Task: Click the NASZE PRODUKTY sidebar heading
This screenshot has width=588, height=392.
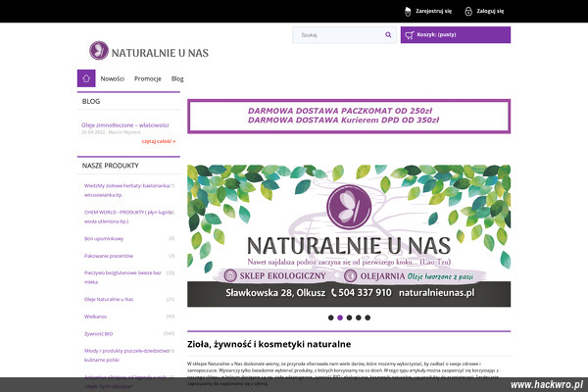Action: point(110,166)
